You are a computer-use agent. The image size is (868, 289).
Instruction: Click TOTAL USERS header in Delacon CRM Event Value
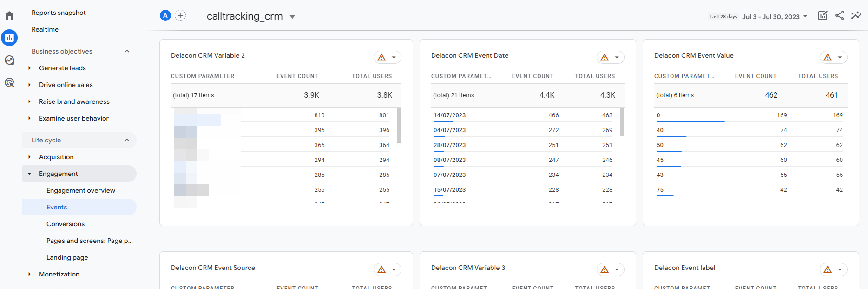pyautogui.click(x=818, y=76)
